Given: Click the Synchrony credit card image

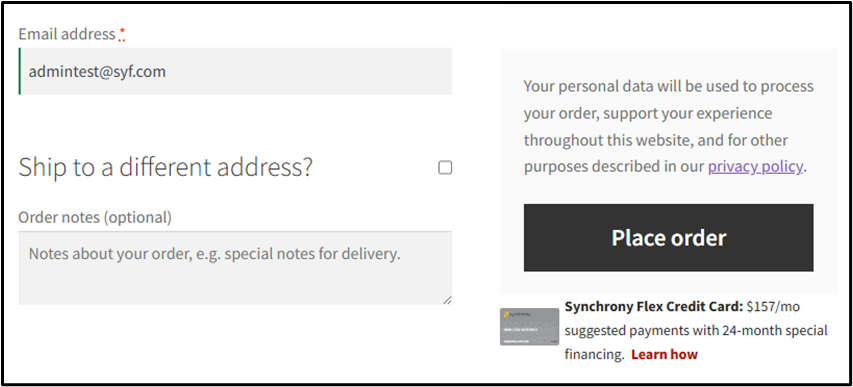Looking at the screenshot, I should [529, 327].
